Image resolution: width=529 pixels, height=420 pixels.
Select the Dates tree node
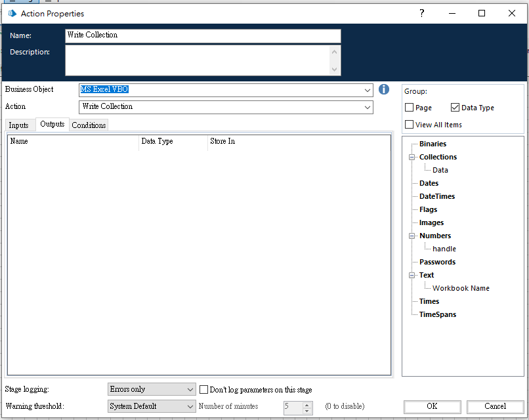coord(429,183)
